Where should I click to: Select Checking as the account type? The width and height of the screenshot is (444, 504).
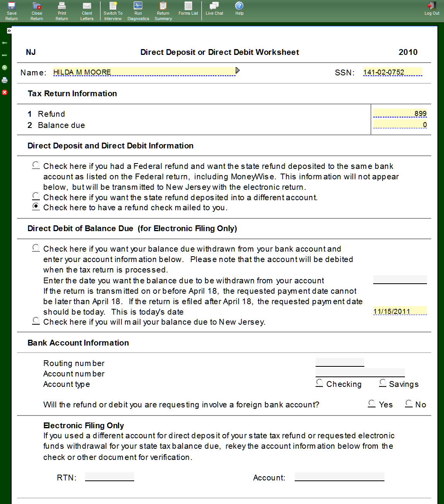point(319,383)
